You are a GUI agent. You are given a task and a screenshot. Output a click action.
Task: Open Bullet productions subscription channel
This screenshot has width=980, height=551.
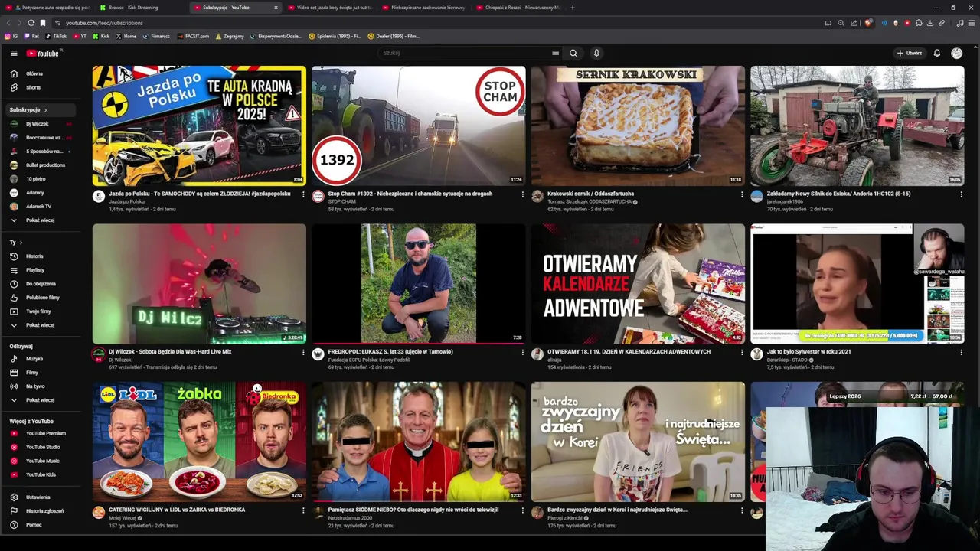click(40, 165)
